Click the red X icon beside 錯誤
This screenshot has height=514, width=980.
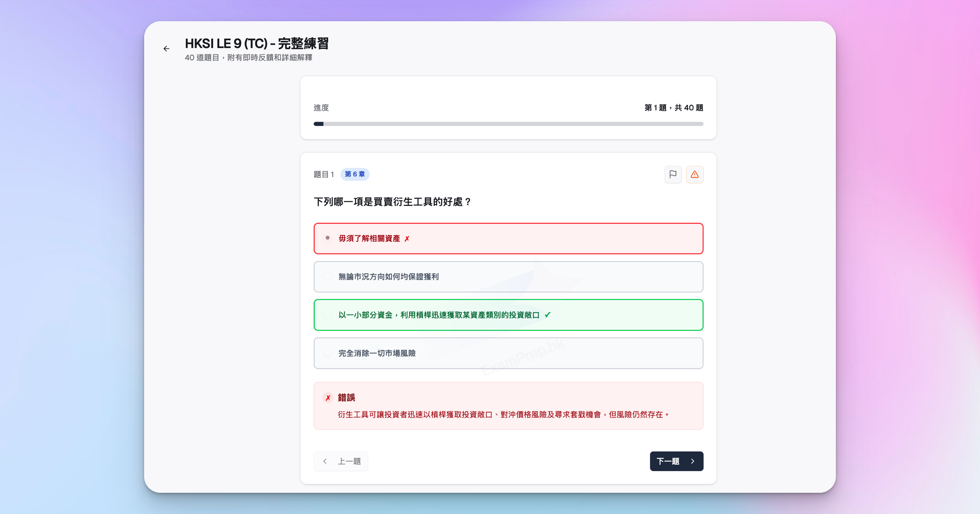pos(328,398)
